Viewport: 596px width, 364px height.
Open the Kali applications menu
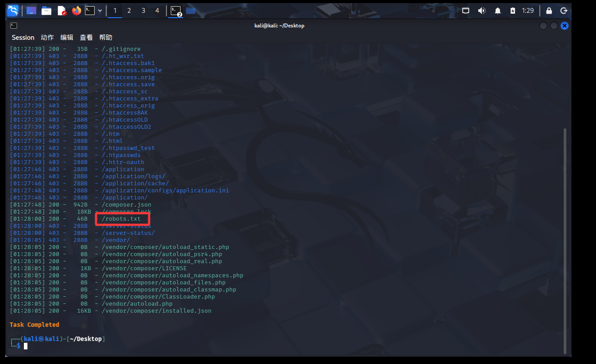(13, 11)
